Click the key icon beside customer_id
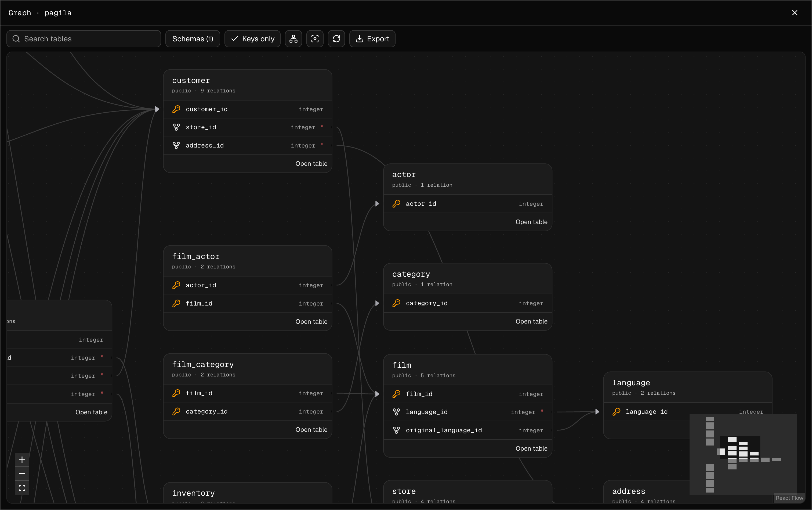This screenshot has width=812, height=510. pos(176,109)
